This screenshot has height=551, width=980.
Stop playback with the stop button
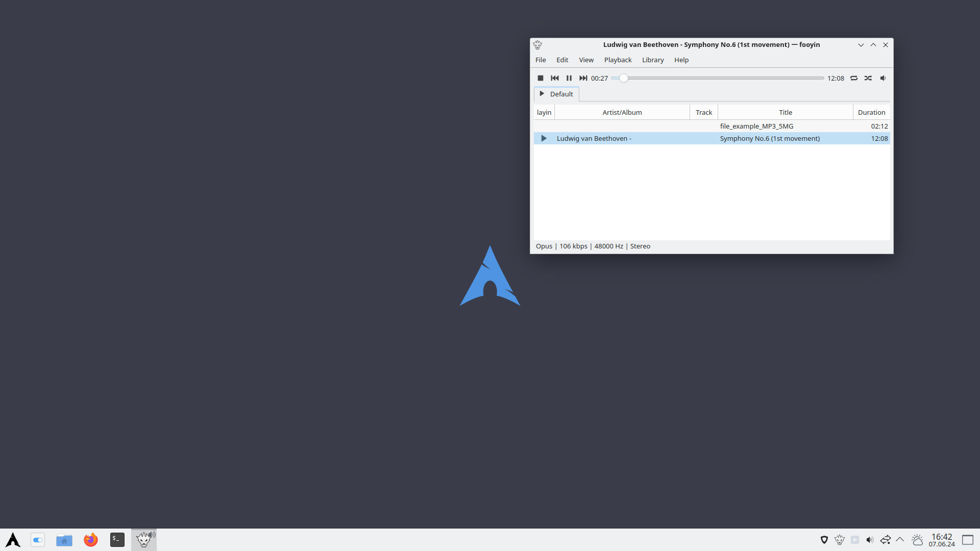[x=541, y=78]
